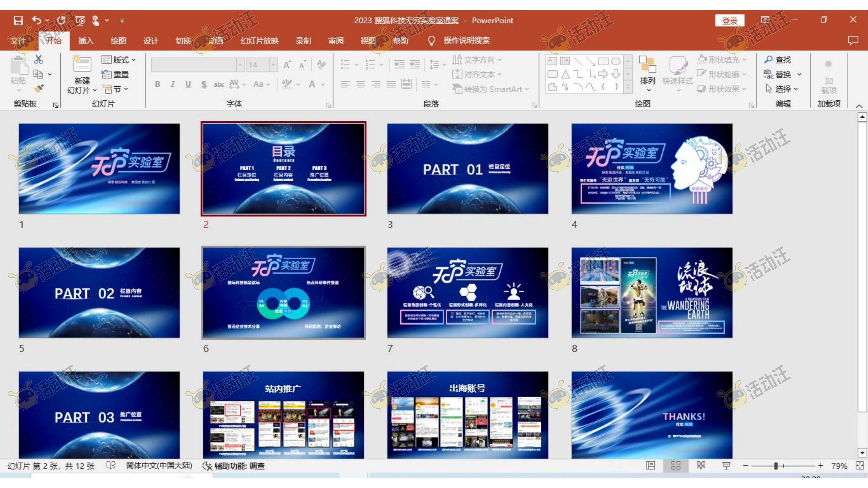This screenshot has width=868, height=488.
Task: Align text to the right
Action: (376, 84)
